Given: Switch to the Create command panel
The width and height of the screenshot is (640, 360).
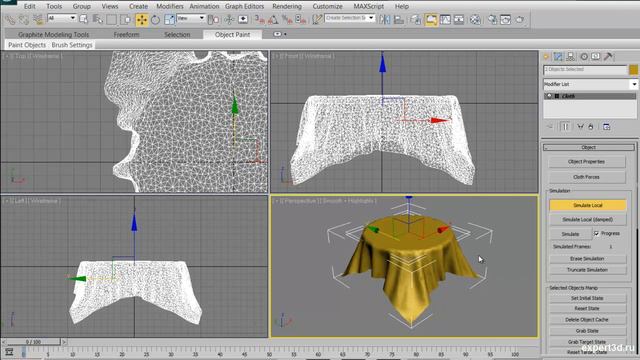Looking at the screenshot, I should point(546,57).
